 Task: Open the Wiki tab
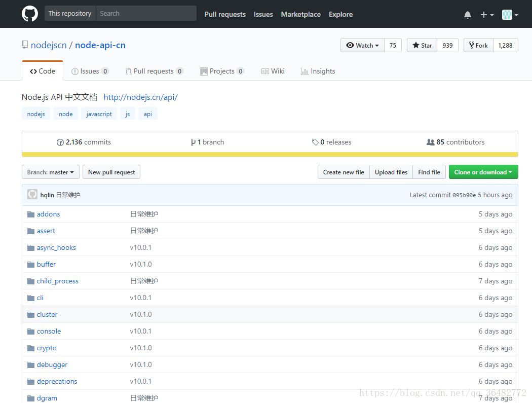click(273, 71)
